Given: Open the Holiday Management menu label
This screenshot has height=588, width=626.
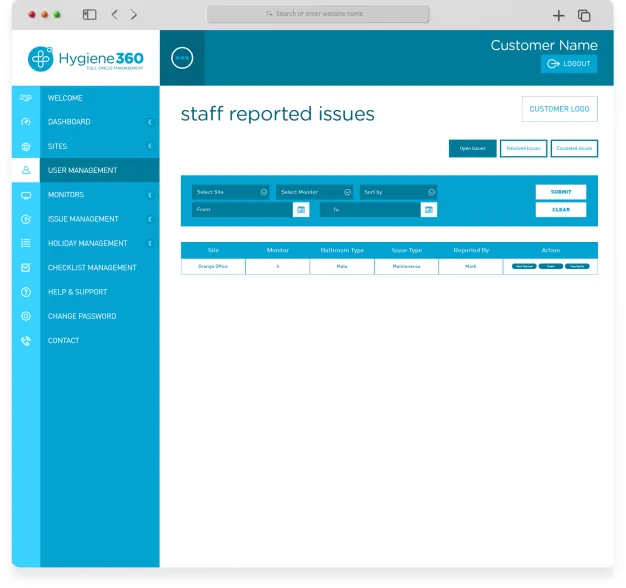Looking at the screenshot, I should 88,244.
